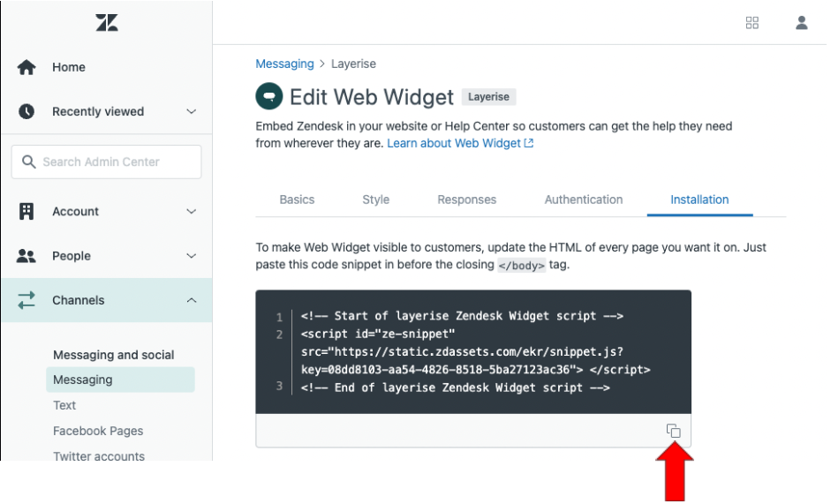Switch to the Responses tab
This screenshot has width=831, height=504.
tap(467, 199)
